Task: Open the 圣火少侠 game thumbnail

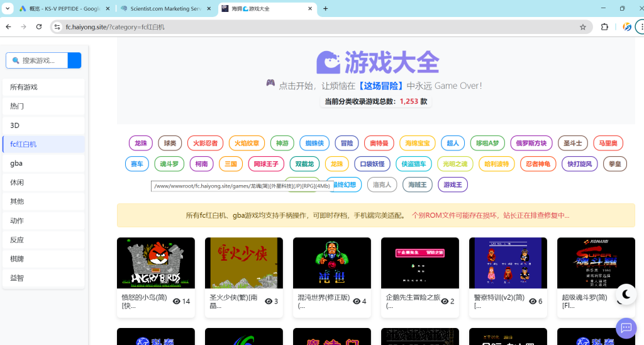Action: point(244,263)
